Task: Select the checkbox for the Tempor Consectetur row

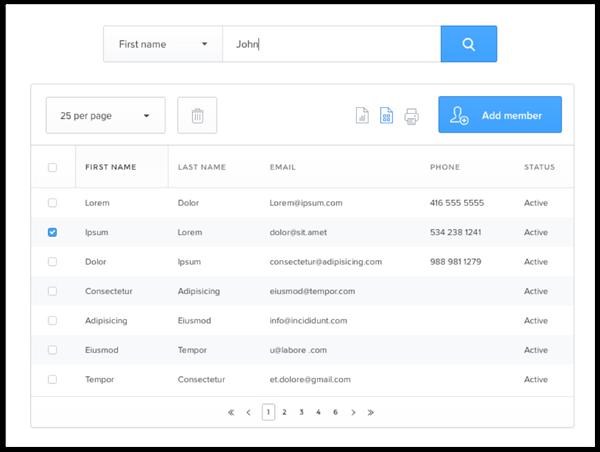Action: 53,380
